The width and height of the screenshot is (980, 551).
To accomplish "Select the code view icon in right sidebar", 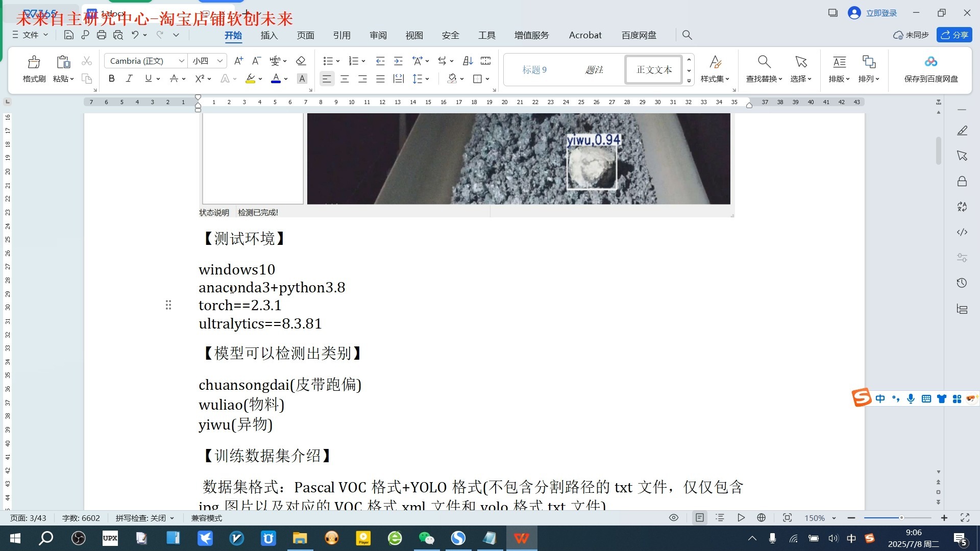I will [x=963, y=232].
